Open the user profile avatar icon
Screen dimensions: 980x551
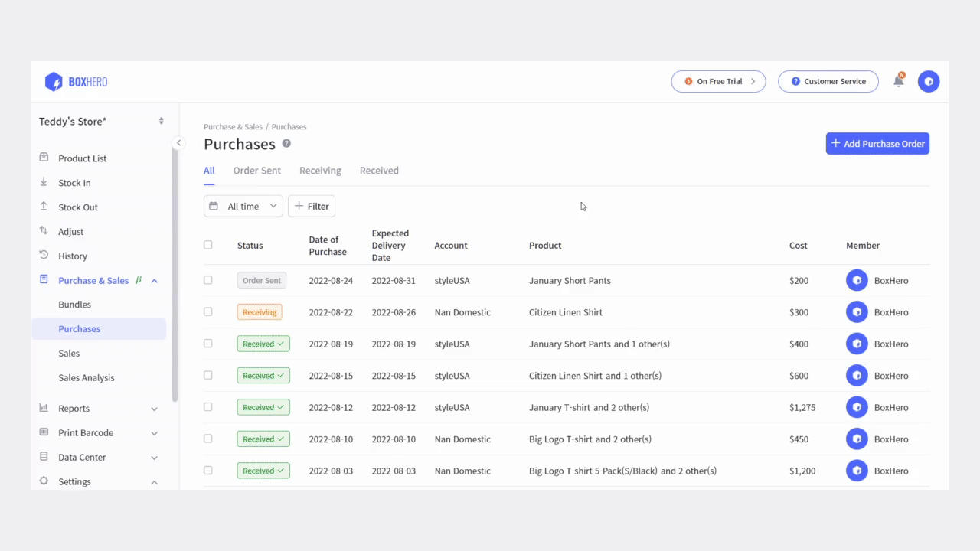(929, 81)
